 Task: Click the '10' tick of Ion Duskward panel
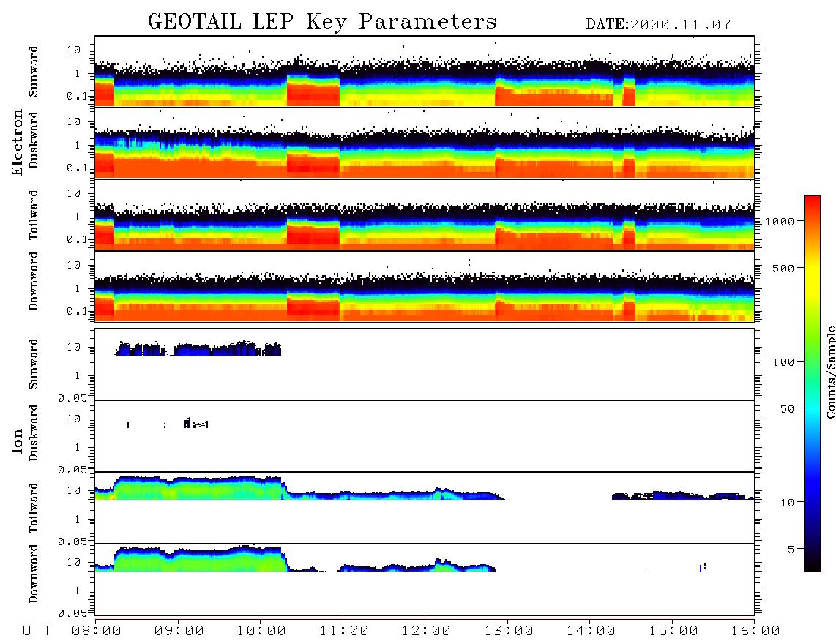pyautogui.click(x=74, y=419)
